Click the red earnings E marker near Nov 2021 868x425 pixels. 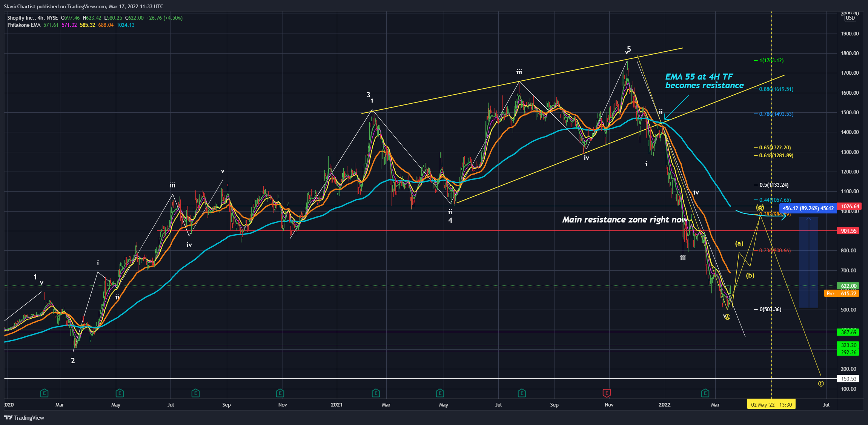pos(607,393)
